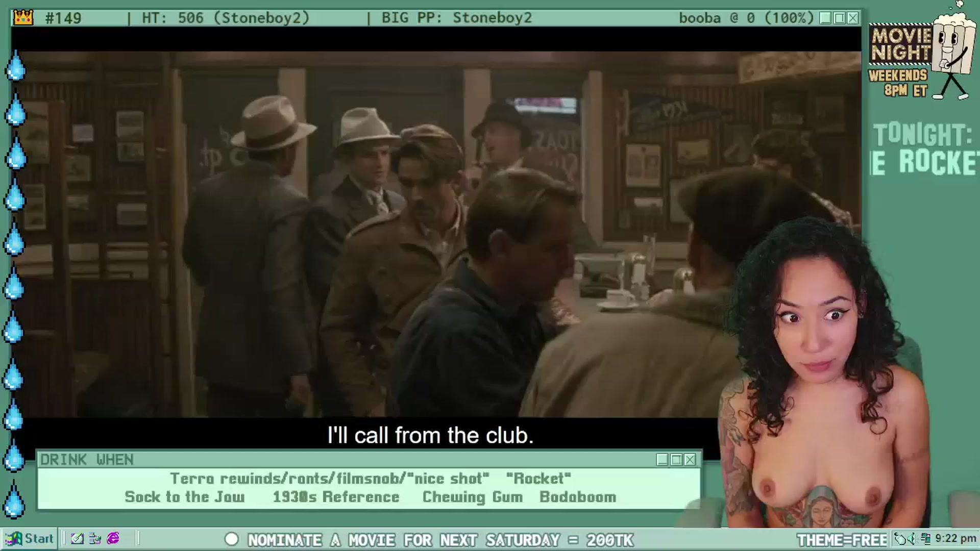
Task: Click the NOMINATE A MOVIE ticker text
Action: click(x=440, y=540)
